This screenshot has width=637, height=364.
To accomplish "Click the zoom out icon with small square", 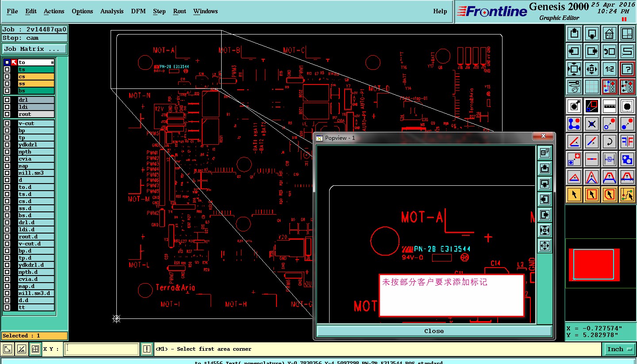I will click(592, 69).
